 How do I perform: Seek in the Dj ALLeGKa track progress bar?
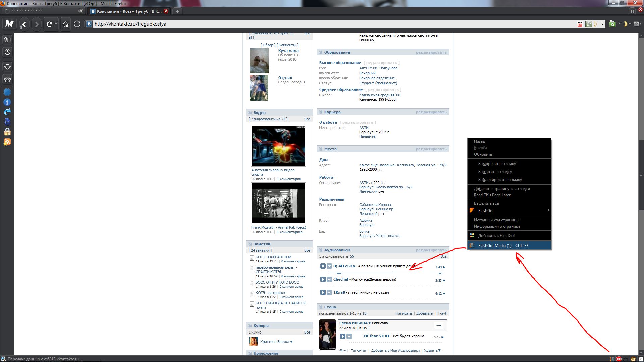point(369,273)
